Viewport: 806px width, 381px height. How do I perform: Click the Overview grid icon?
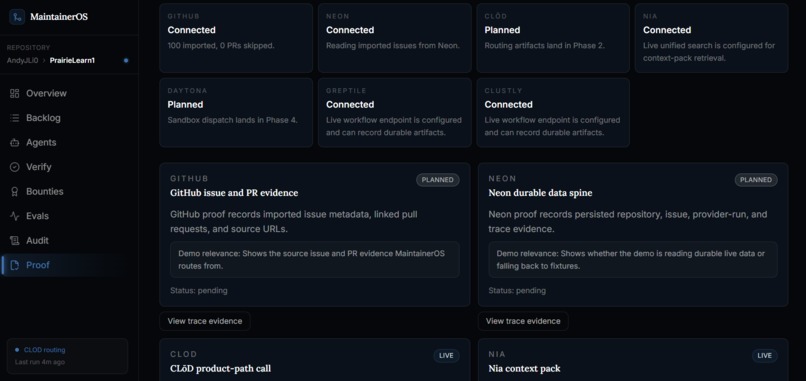[14, 94]
